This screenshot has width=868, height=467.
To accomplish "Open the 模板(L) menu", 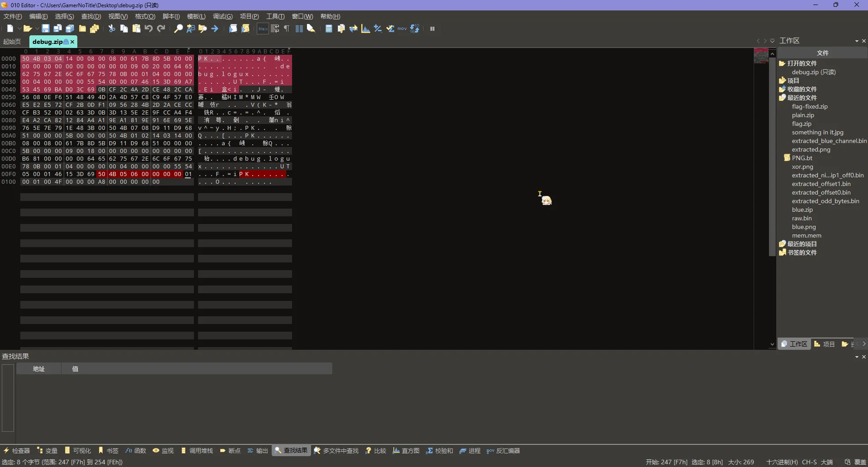I will click(x=196, y=16).
